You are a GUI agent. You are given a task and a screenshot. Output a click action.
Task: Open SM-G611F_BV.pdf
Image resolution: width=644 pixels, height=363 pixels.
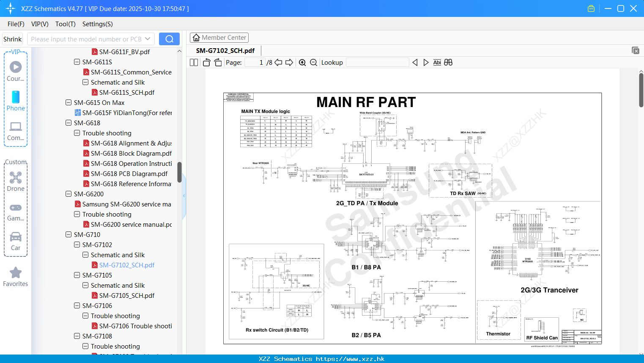(x=121, y=52)
